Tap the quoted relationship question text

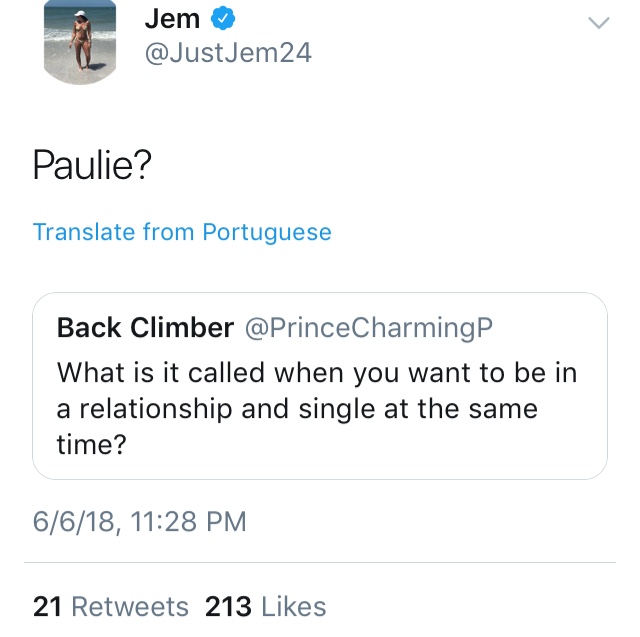click(x=317, y=408)
